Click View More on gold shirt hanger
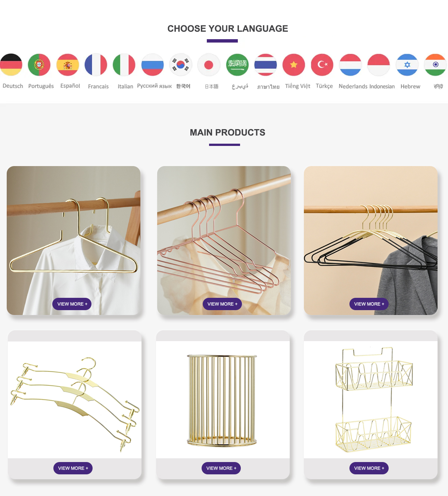This screenshot has width=448, height=496. pos(72,304)
